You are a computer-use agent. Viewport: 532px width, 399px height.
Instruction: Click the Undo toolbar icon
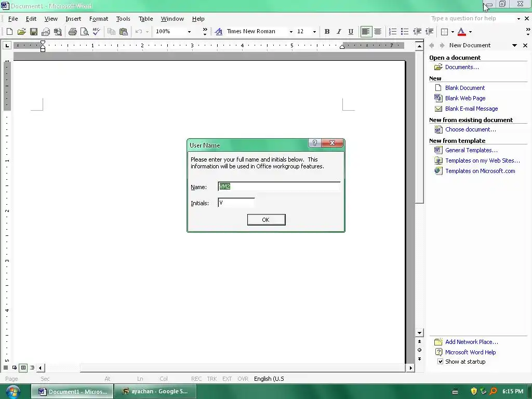click(x=138, y=32)
